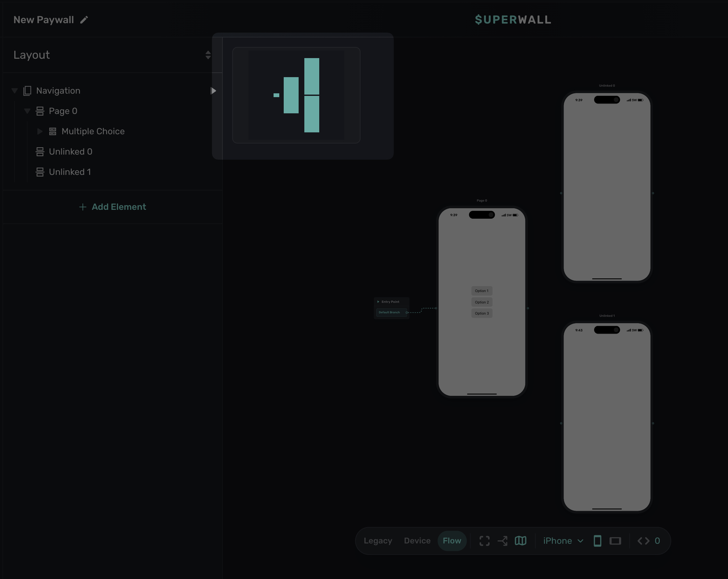Viewport: 728px width, 579px height.
Task: Switch to the Legacy view tab
Action: [378, 541]
